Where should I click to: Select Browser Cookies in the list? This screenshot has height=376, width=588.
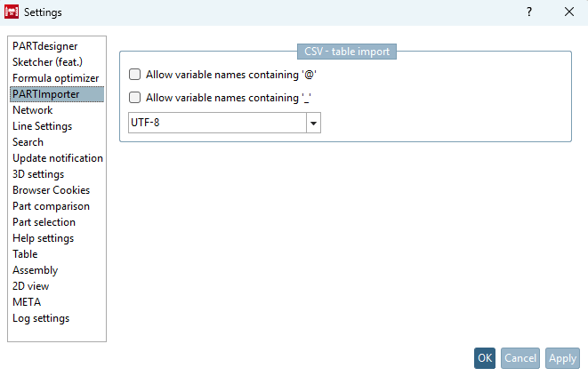[51, 190]
